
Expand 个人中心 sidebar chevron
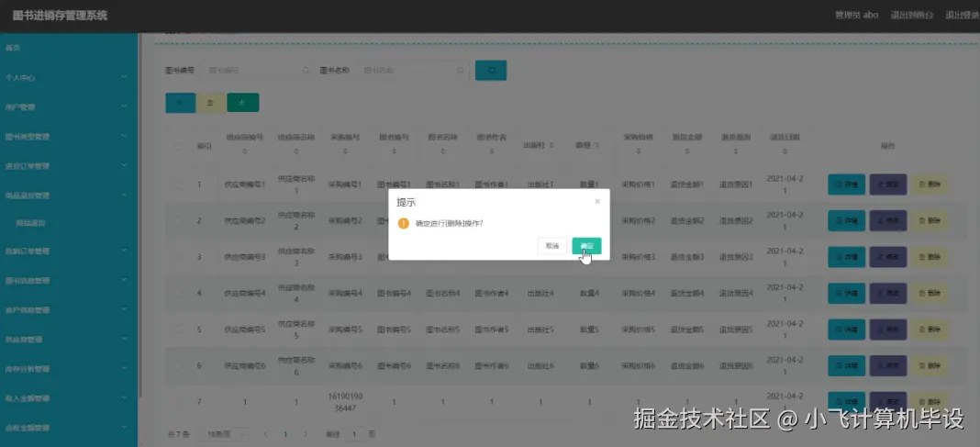[x=124, y=77]
